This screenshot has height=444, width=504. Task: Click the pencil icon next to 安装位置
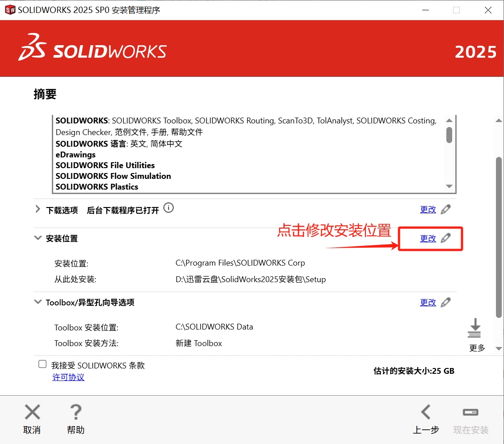click(x=445, y=238)
